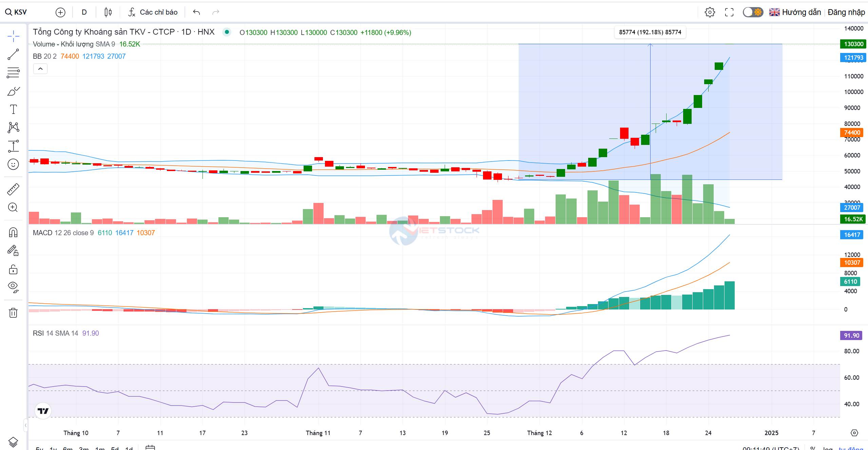868x450 pixels.
Task: Select the brush drawing tool
Action: click(x=13, y=91)
